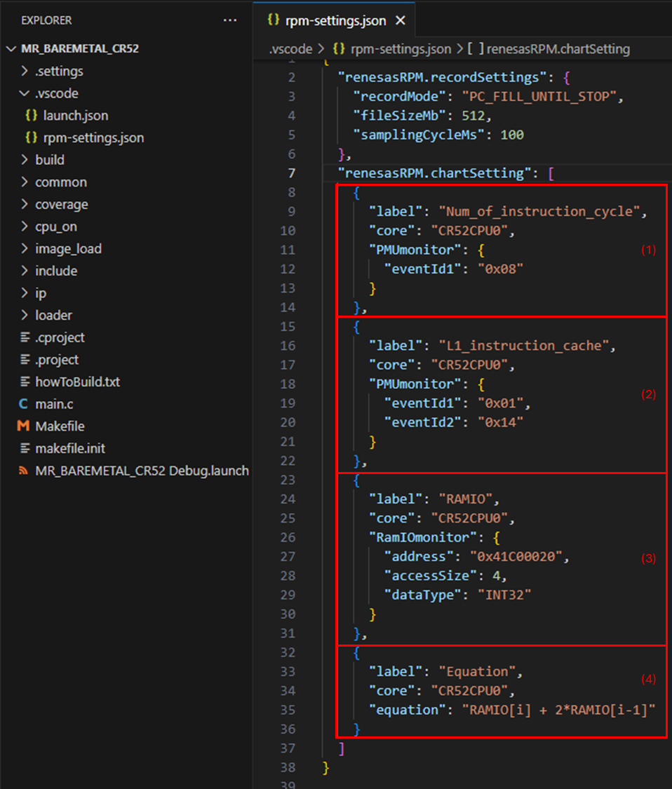Click the howToBuild.txt file icon
The height and width of the screenshot is (789, 672).
(x=24, y=382)
